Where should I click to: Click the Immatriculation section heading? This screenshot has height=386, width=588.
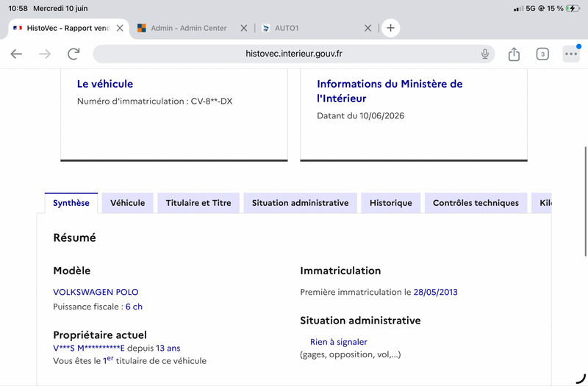340,271
